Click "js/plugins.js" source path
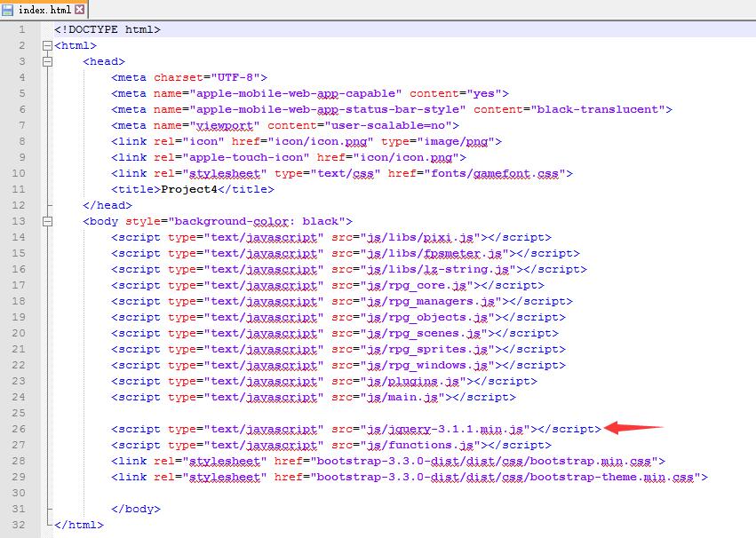 pyautogui.click(x=413, y=381)
